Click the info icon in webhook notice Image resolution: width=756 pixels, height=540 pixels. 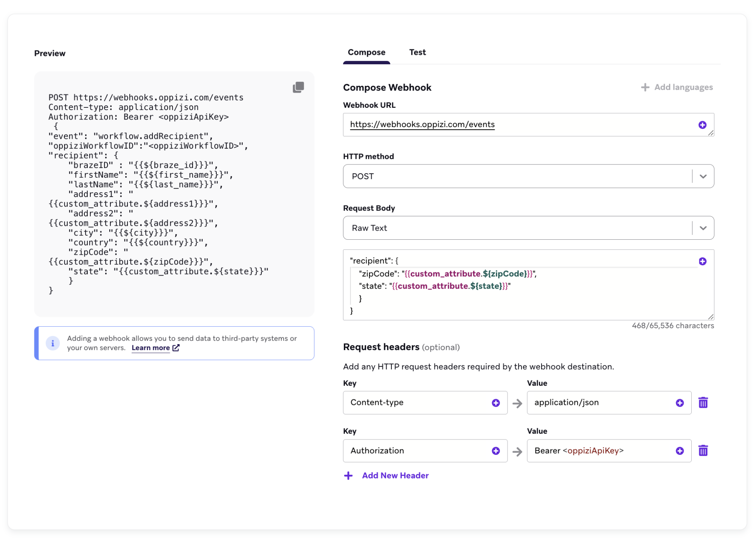pyautogui.click(x=53, y=343)
